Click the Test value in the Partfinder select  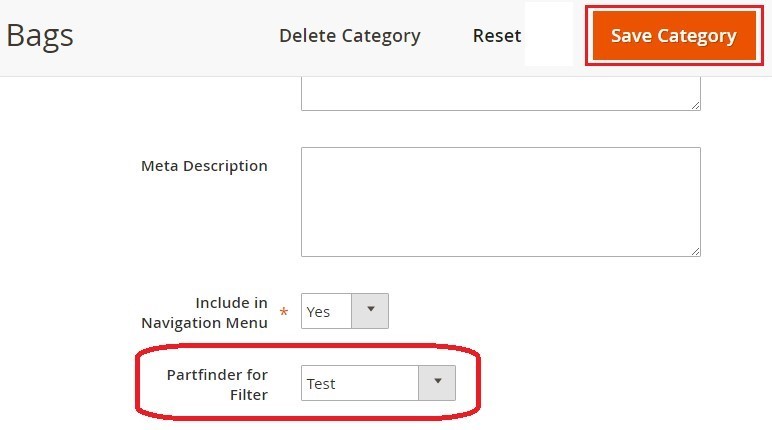(x=322, y=384)
